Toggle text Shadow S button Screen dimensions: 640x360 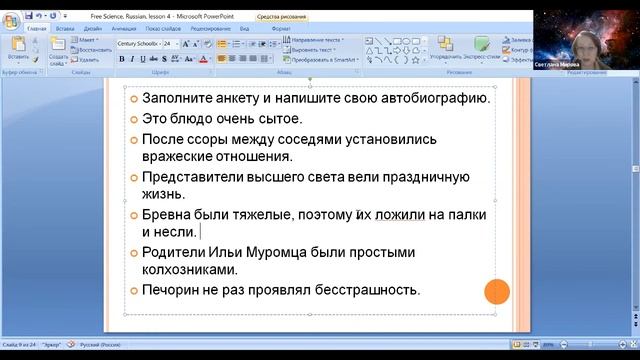[164, 59]
